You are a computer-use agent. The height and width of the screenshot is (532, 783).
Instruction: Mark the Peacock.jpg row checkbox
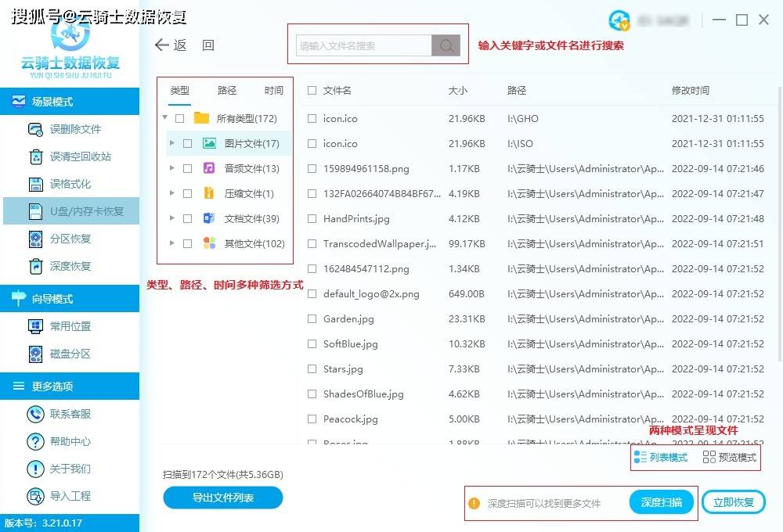tap(312, 419)
